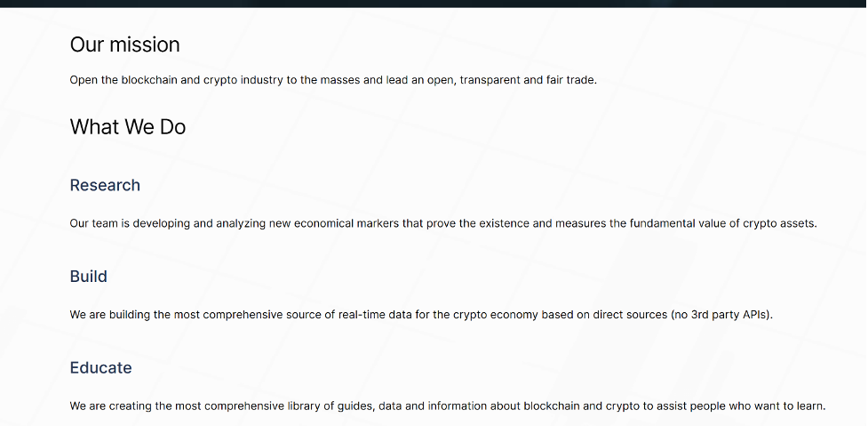Click the Educate paragraph about library of guides
The height and width of the screenshot is (426, 868).
pyautogui.click(x=447, y=406)
